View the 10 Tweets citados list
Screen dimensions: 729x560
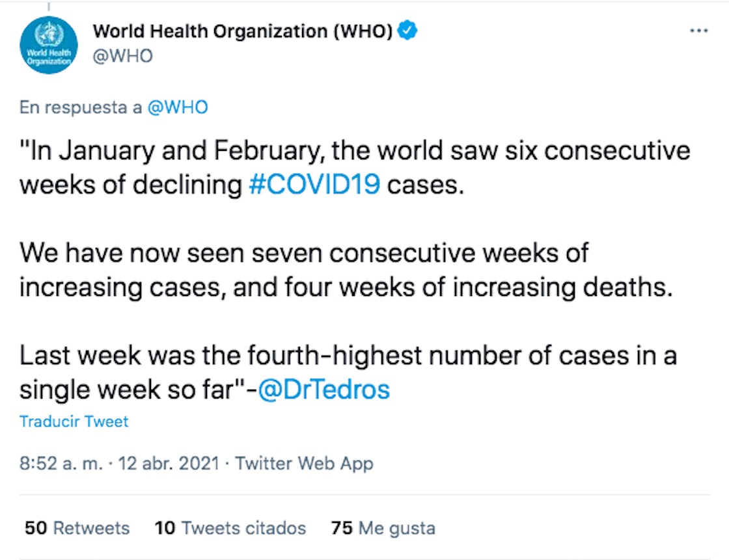(x=230, y=527)
